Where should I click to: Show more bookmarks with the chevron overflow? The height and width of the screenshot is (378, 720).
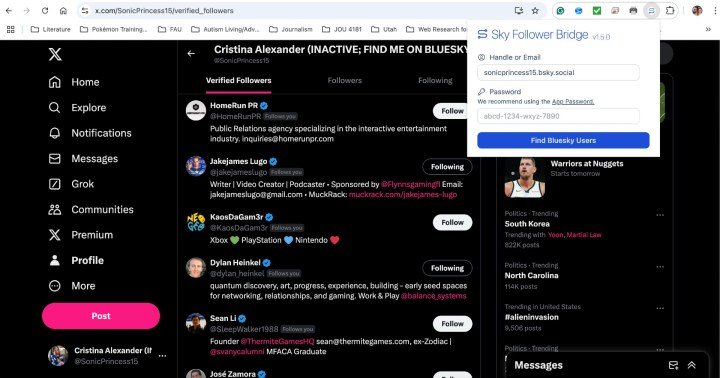click(x=708, y=29)
